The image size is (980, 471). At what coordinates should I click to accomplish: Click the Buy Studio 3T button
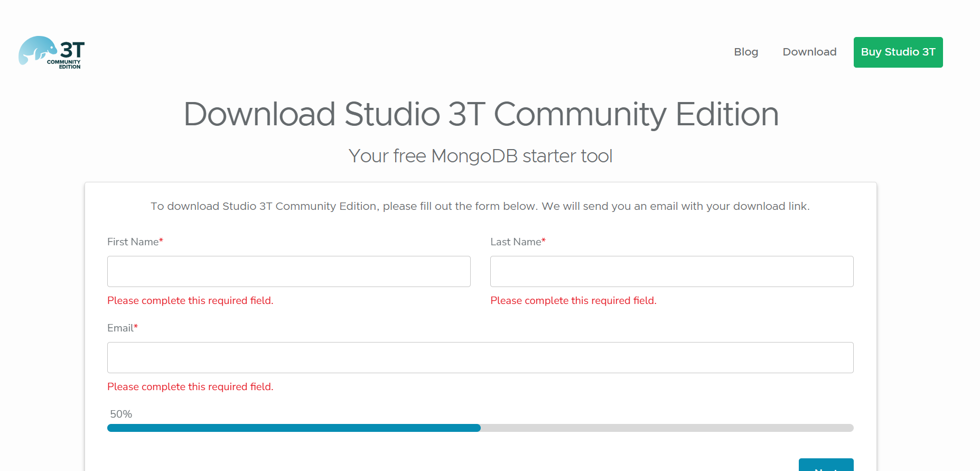click(x=898, y=52)
